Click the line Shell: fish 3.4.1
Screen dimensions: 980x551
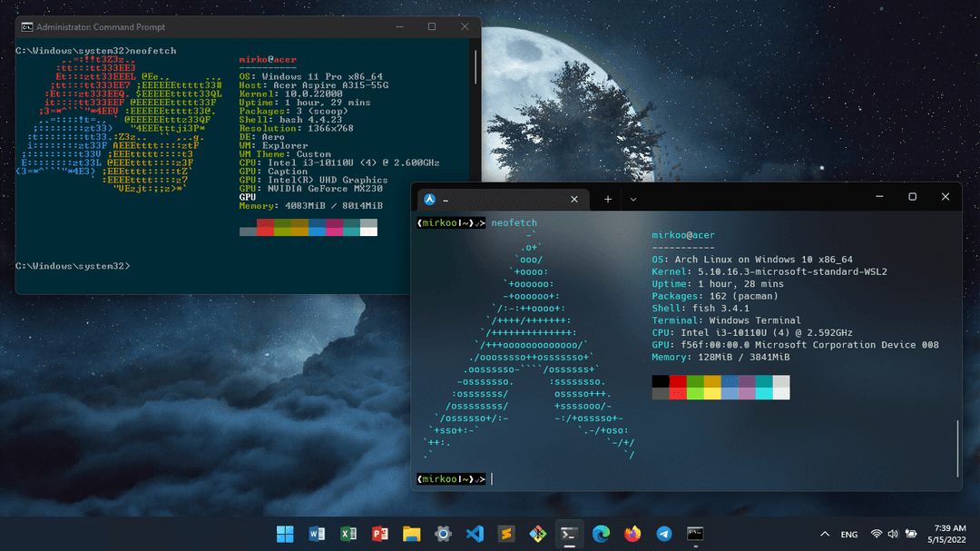[701, 309]
